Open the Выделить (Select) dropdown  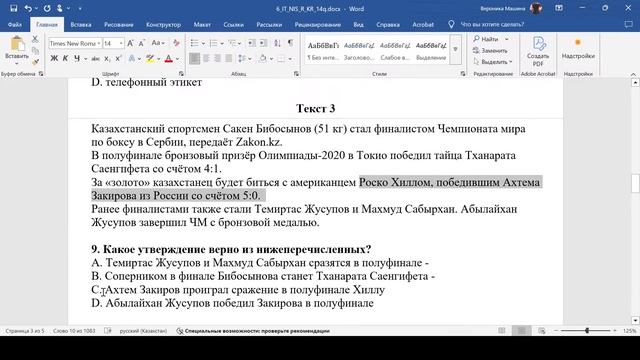pyautogui.click(x=493, y=62)
